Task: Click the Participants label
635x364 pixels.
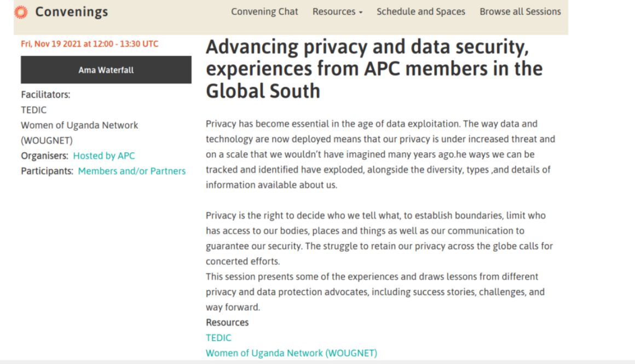Action: tap(47, 171)
